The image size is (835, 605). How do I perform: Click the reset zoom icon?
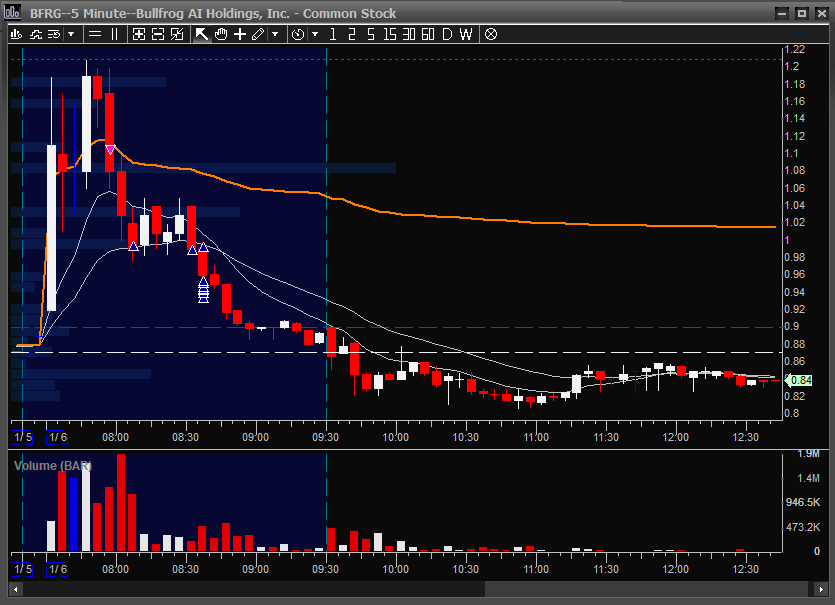coord(177,35)
